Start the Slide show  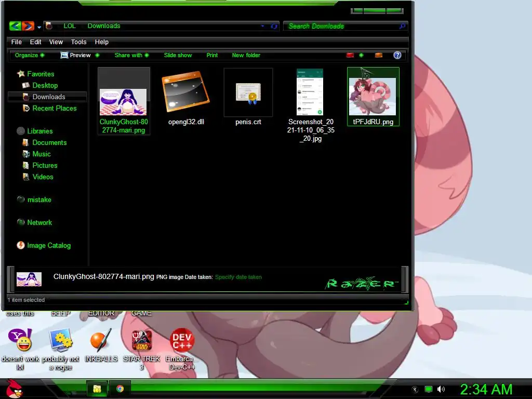[x=178, y=55]
